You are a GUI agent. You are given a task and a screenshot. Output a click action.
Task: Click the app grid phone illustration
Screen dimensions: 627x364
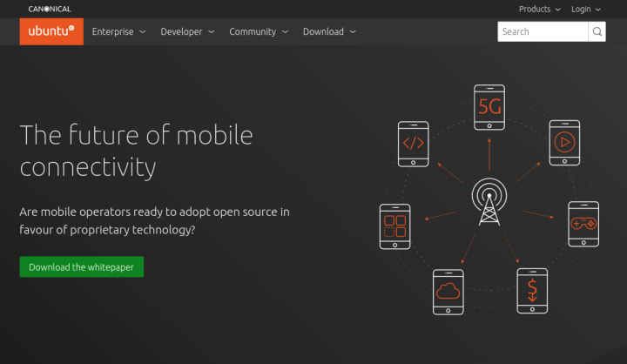395,226
